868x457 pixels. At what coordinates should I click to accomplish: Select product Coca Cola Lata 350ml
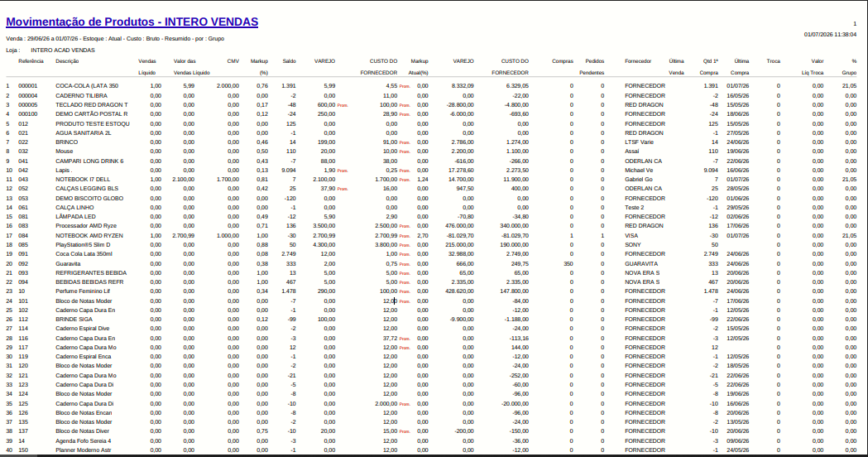84,254
